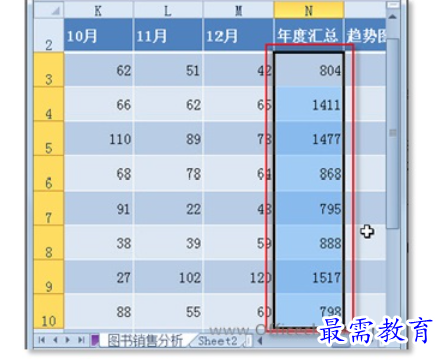
Task: Select cell with value 798
Action: pos(309,311)
